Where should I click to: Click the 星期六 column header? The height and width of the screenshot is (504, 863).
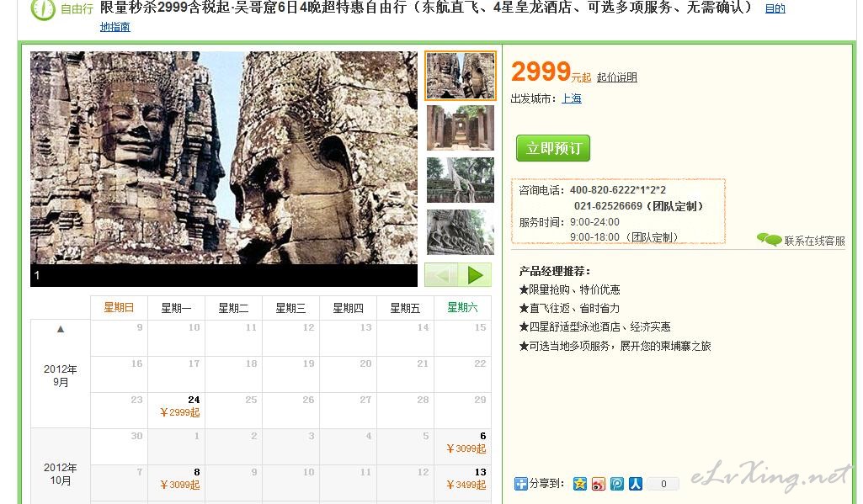462,308
